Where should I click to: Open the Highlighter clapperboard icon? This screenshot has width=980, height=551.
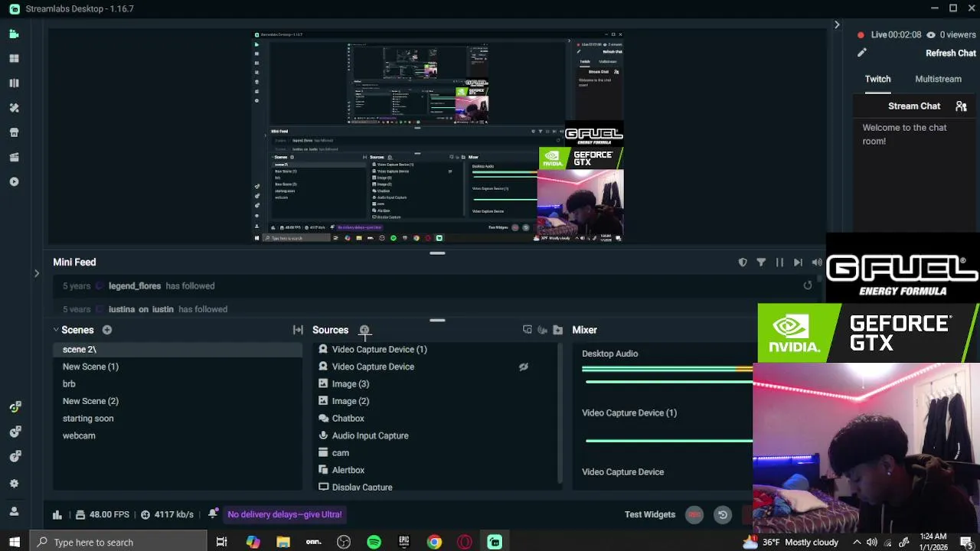pos(14,157)
